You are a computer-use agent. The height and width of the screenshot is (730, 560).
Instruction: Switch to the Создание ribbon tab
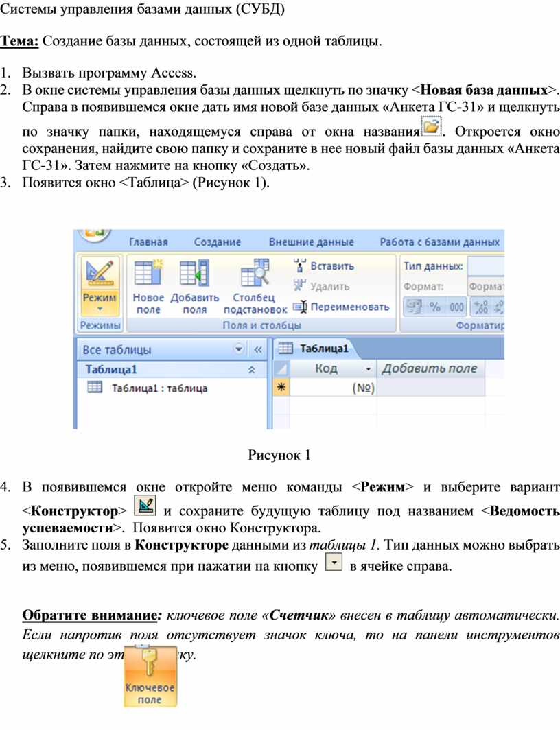pyautogui.click(x=218, y=242)
